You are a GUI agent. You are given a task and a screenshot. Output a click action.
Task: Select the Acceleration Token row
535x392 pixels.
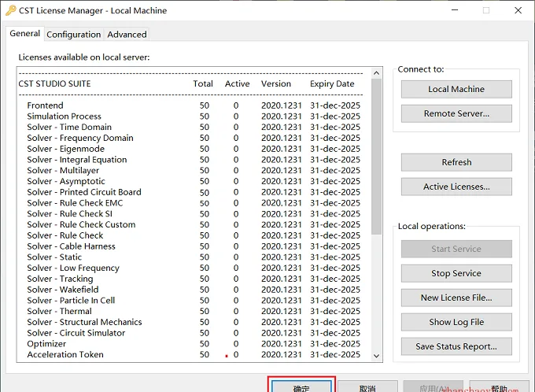(x=194, y=355)
